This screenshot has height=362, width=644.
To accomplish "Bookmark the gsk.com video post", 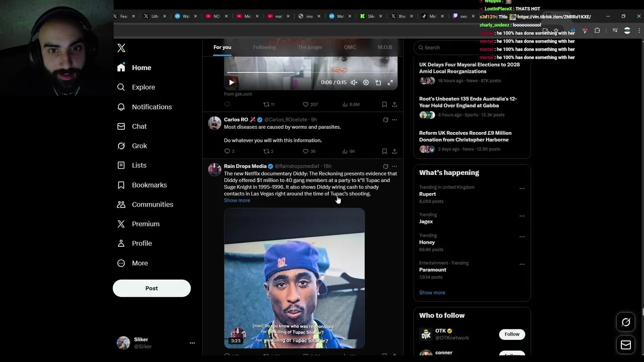I will pyautogui.click(x=384, y=105).
